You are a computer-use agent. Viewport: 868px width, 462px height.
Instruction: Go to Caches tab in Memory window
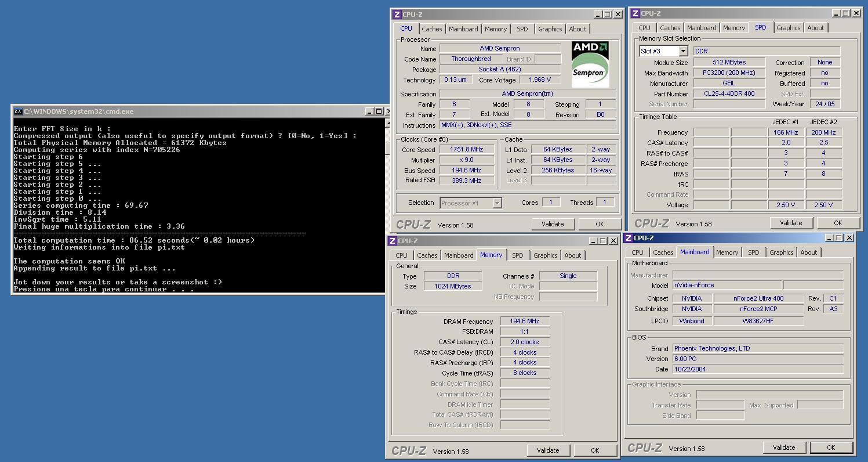coord(427,255)
